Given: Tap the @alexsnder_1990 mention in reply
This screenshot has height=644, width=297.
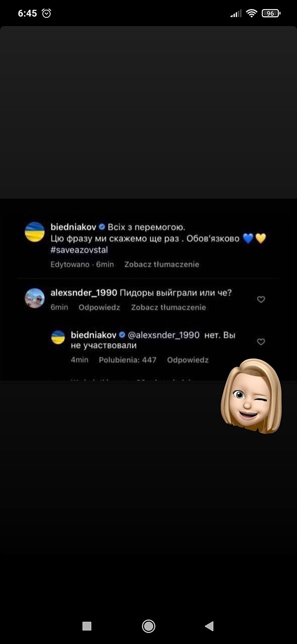Looking at the screenshot, I should click(x=163, y=335).
